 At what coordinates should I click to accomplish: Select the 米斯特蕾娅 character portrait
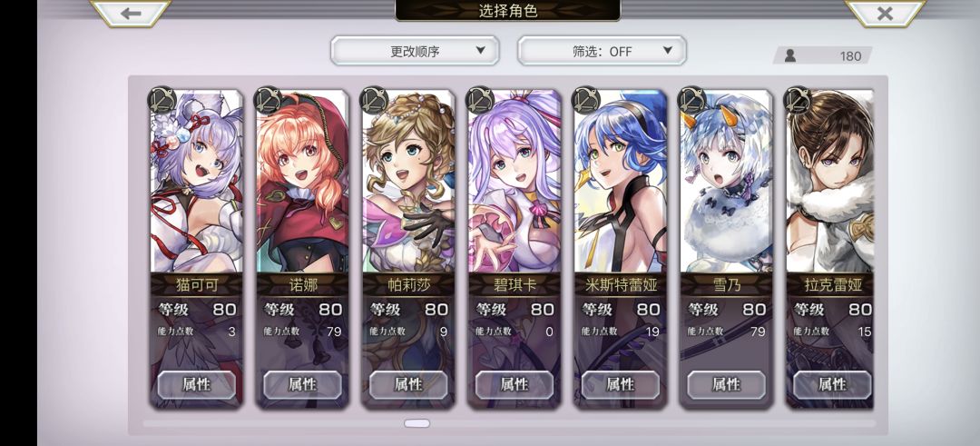(620, 182)
